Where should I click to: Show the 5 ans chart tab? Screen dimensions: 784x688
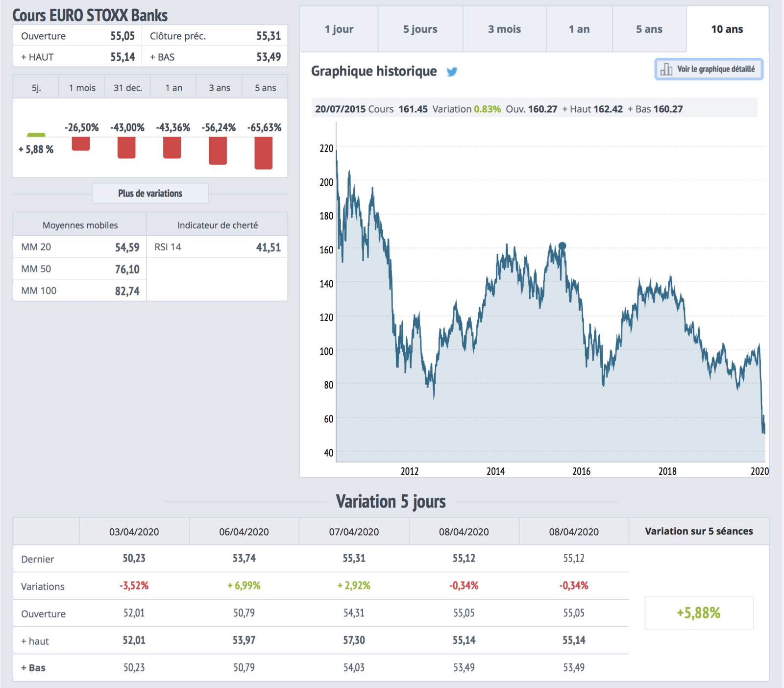[x=649, y=29]
